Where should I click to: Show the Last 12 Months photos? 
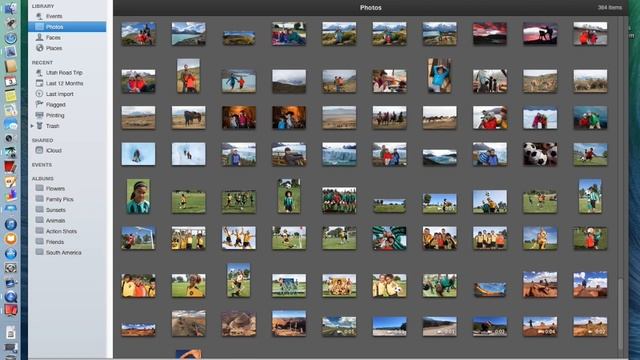click(64, 83)
